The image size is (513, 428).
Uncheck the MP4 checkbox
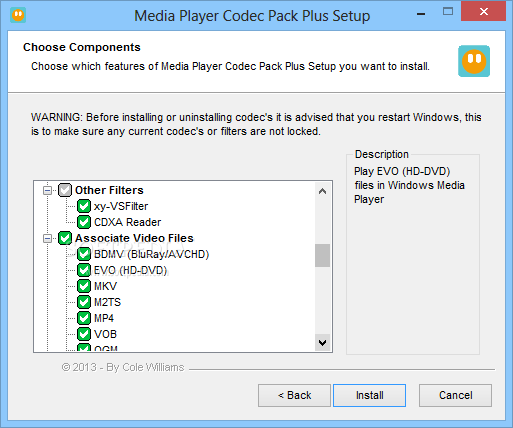[x=84, y=318]
